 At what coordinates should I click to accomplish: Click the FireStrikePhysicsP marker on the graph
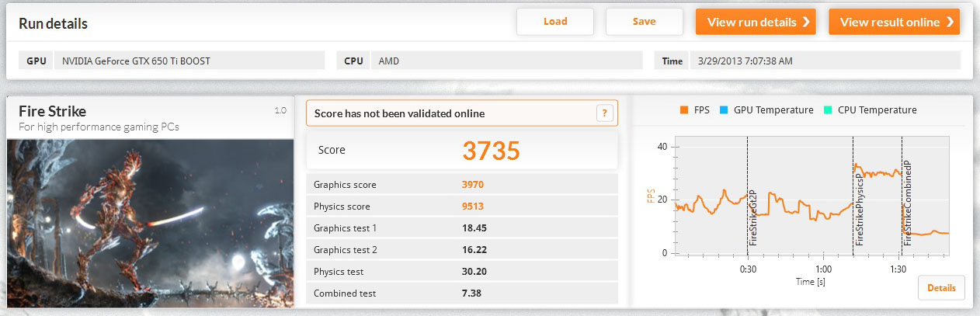click(859, 210)
